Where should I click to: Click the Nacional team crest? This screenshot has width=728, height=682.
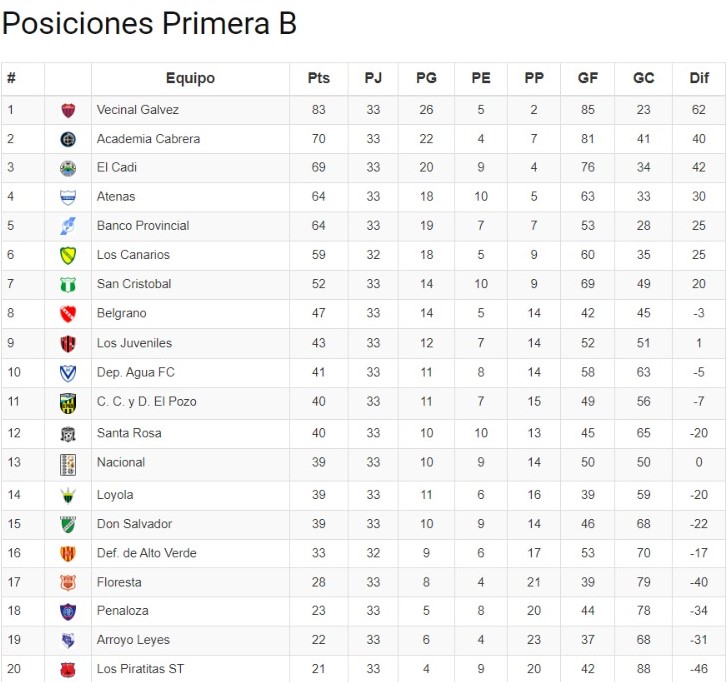(68, 464)
